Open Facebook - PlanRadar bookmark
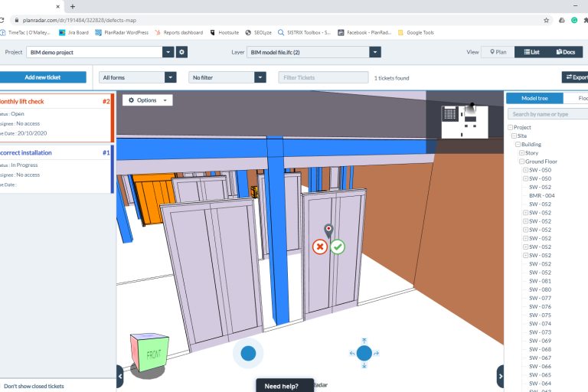The width and height of the screenshot is (588, 392). [x=365, y=33]
